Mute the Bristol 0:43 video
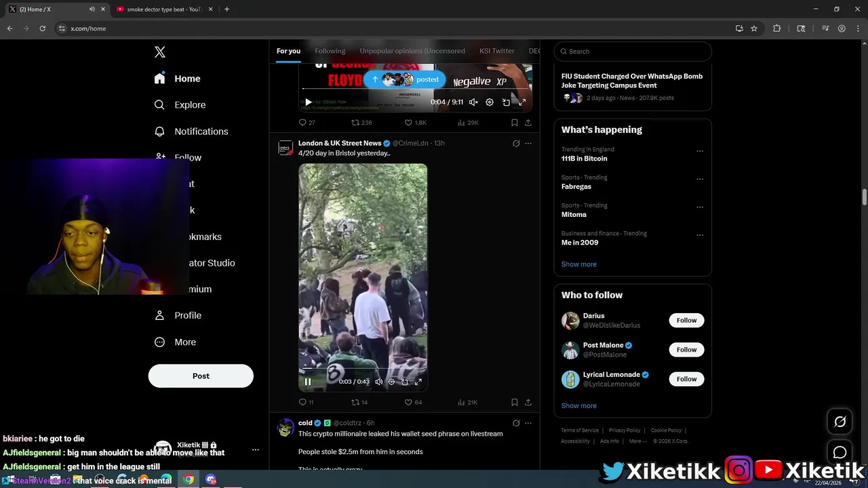 tap(378, 382)
